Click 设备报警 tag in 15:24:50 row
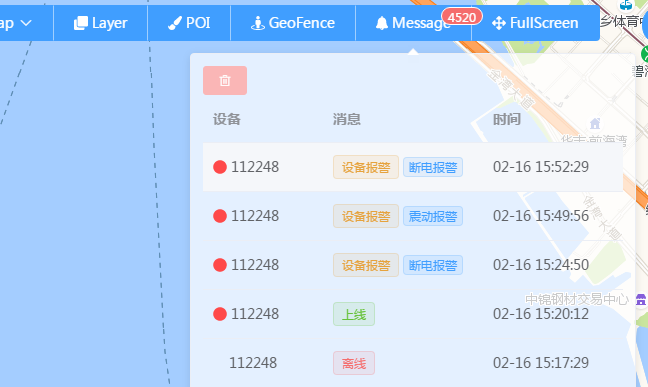 [366, 265]
